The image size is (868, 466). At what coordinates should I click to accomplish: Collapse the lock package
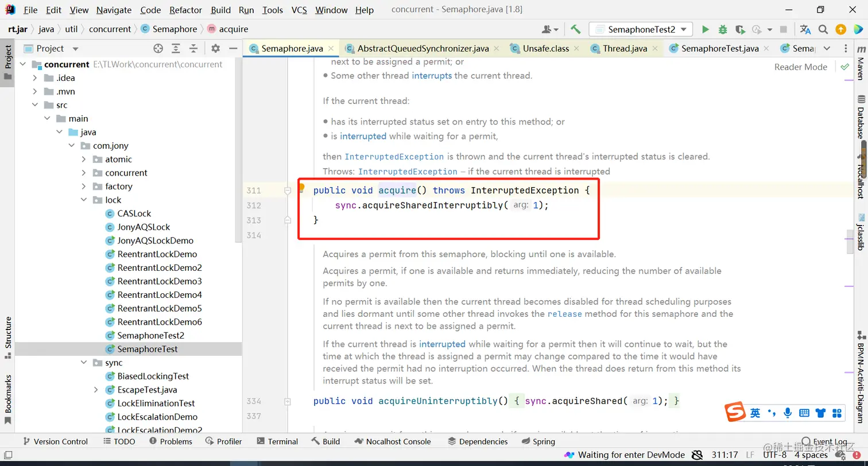(84, 200)
